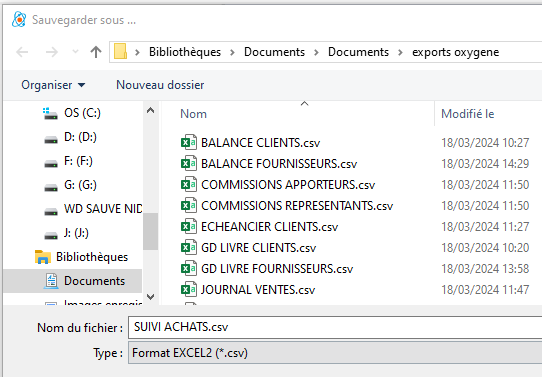Viewport: 542px width, 377px height.
Task: Click Excel icon of GD LIVRE FOURNISSEURS.csv
Action: pyautogui.click(x=189, y=268)
